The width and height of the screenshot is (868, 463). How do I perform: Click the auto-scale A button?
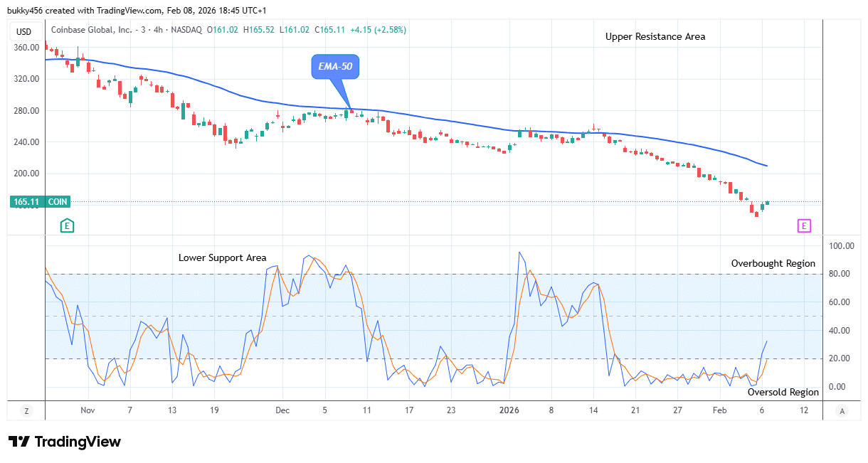point(842,411)
